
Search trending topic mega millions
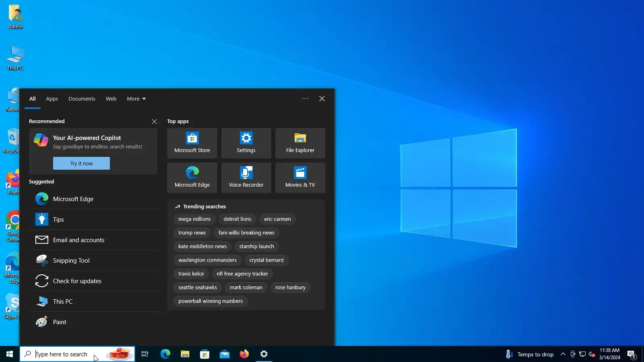pos(194,219)
